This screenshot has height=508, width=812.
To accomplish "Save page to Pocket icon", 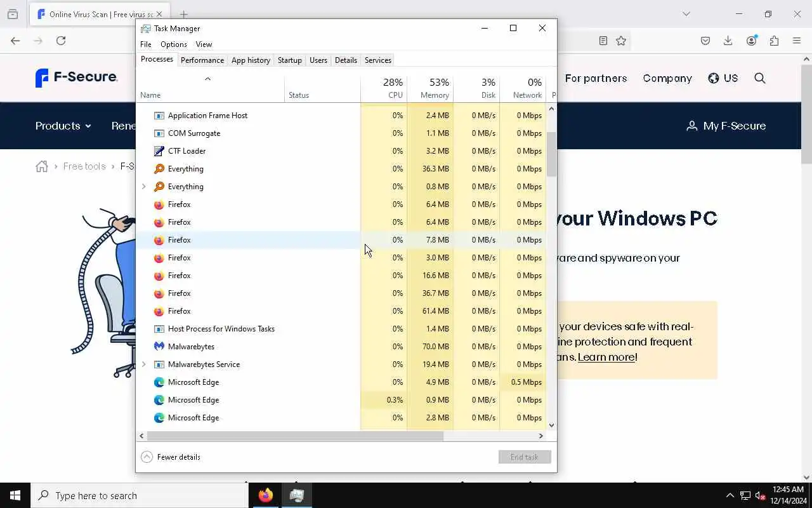I will click(705, 41).
